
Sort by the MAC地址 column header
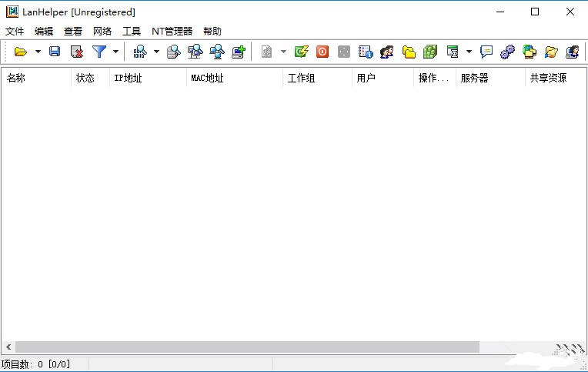point(235,78)
